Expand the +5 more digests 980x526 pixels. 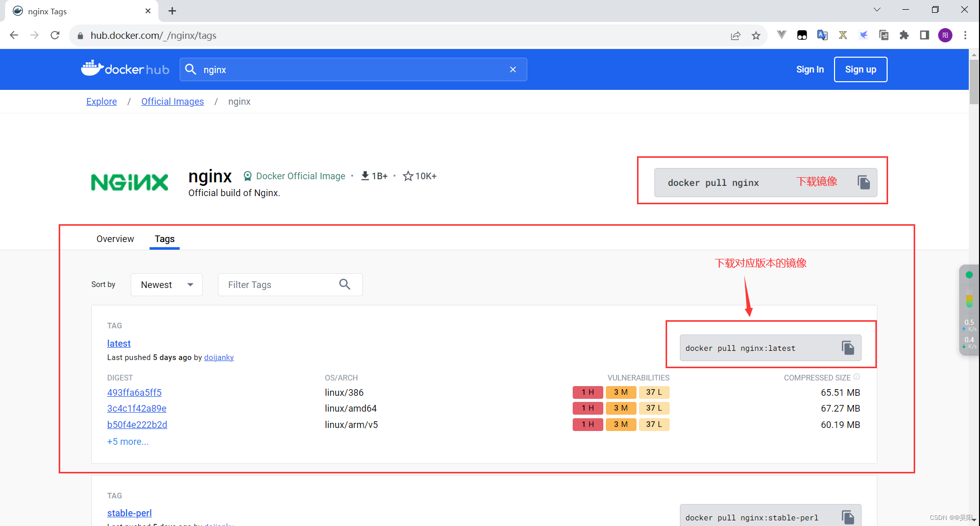128,442
